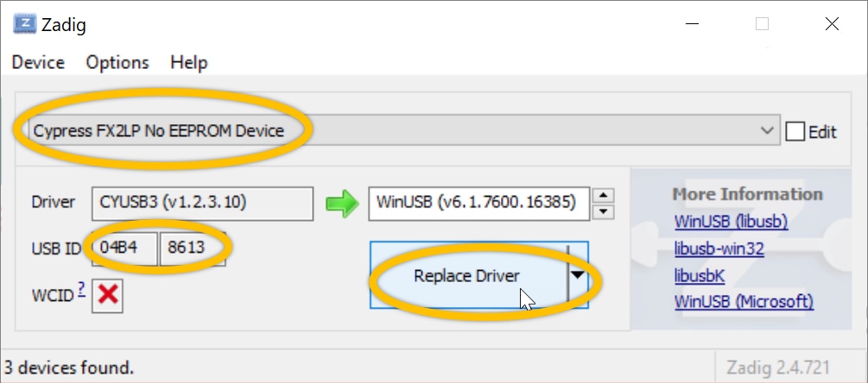This screenshot has width=868, height=383.
Task: Click the USB ID 8613 field
Action: pyautogui.click(x=192, y=248)
